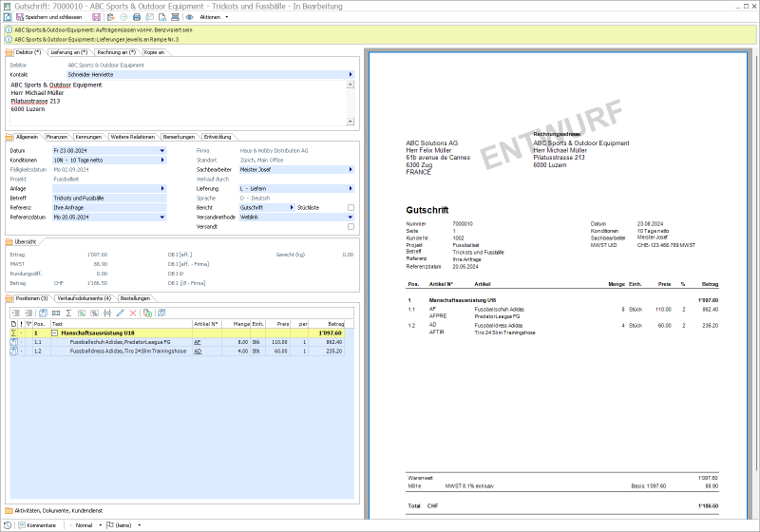Viewport: 760px width, 532px height.
Task: Open the Sachbearbeiter selection arrow
Action: 351,170
